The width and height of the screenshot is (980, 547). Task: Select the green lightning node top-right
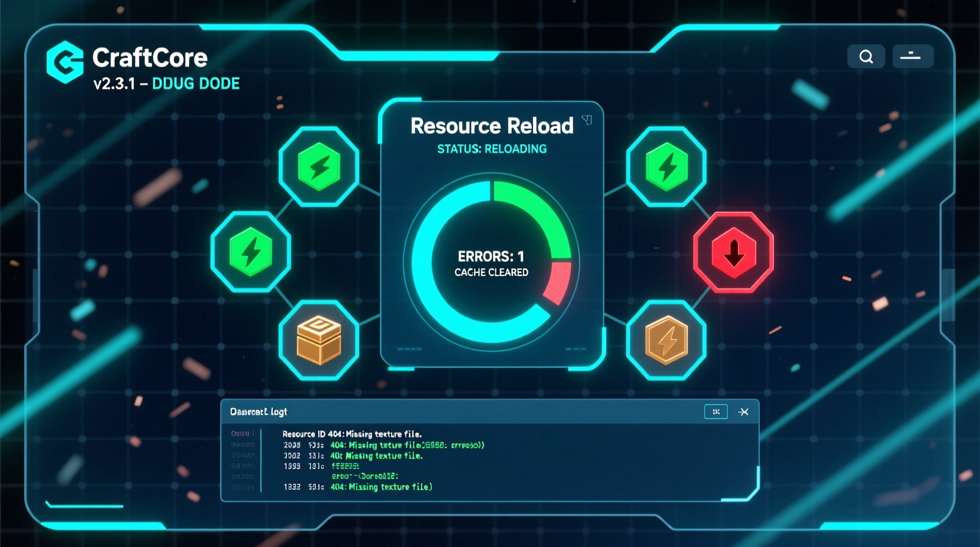pos(666,167)
